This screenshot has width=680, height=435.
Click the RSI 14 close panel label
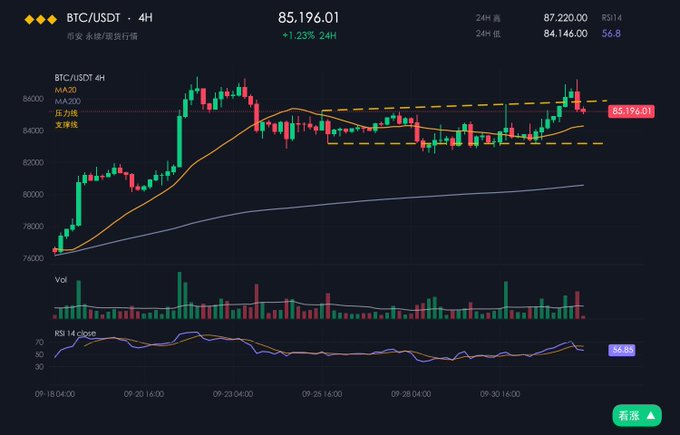tap(75, 333)
